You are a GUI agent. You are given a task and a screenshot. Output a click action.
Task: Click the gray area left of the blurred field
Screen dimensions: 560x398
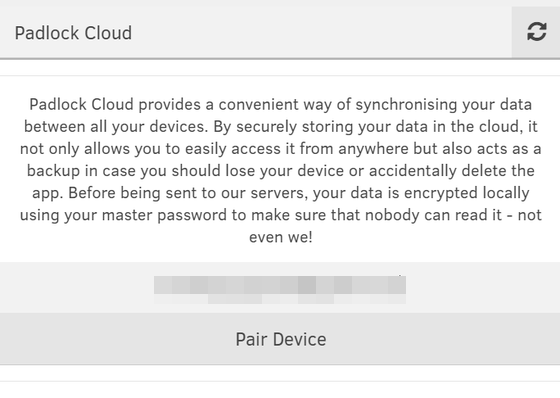[77, 288]
